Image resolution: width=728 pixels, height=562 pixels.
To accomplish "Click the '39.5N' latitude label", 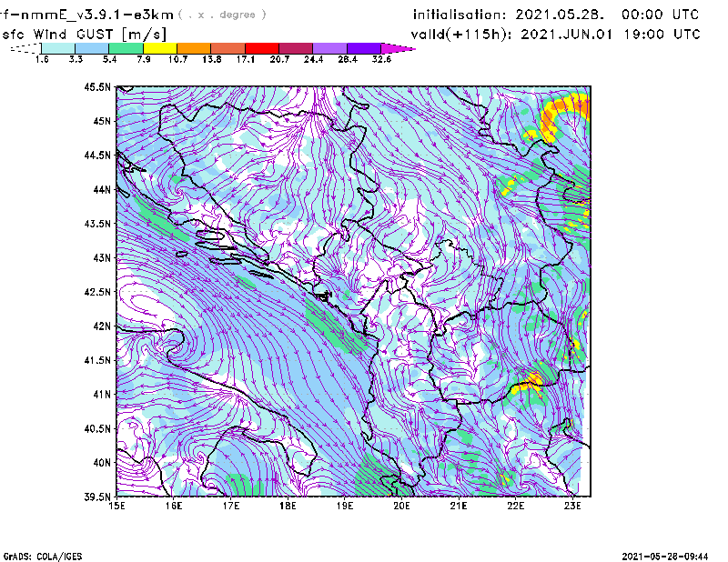I will click(97, 497).
